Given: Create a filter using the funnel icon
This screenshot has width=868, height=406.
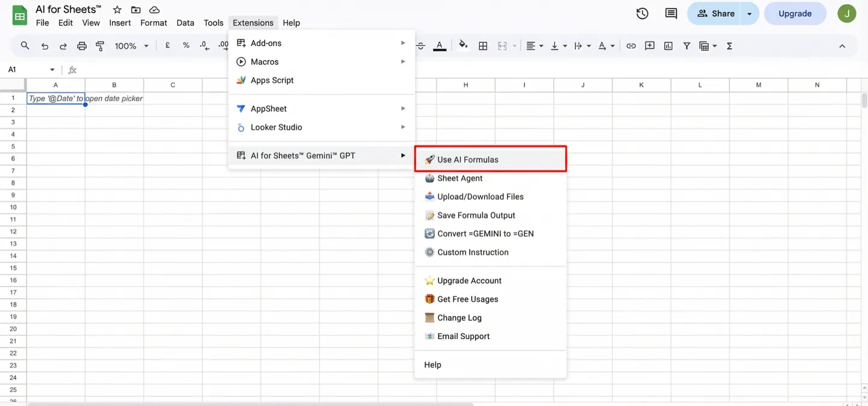Looking at the screenshot, I should 687,45.
